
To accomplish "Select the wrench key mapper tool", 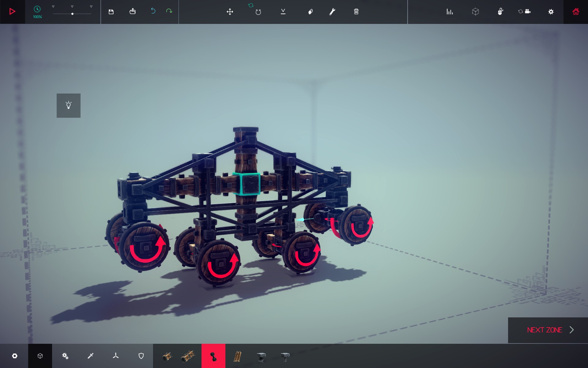I will (x=332, y=12).
